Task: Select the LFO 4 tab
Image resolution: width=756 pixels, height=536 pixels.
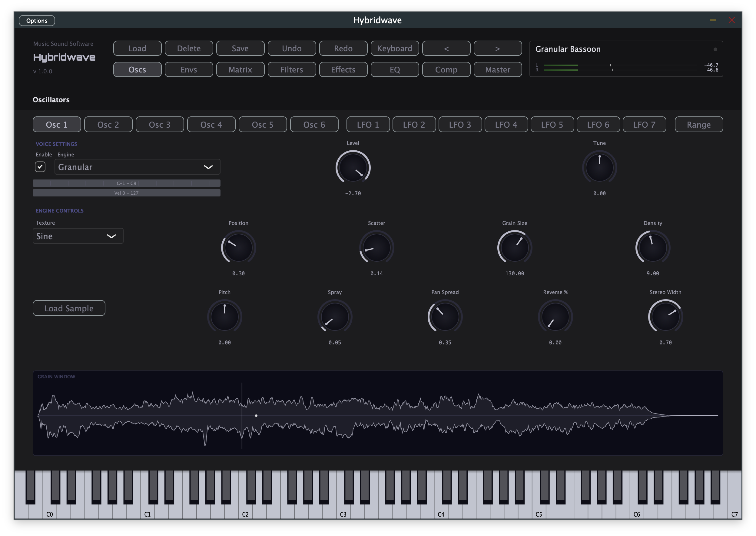Action: [506, 124]
